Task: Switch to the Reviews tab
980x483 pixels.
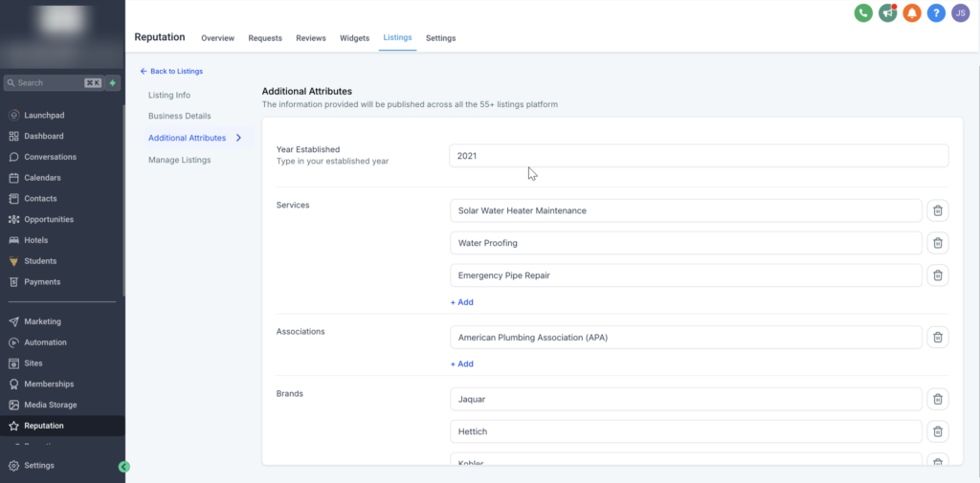Action: click(x=311, y=38)
